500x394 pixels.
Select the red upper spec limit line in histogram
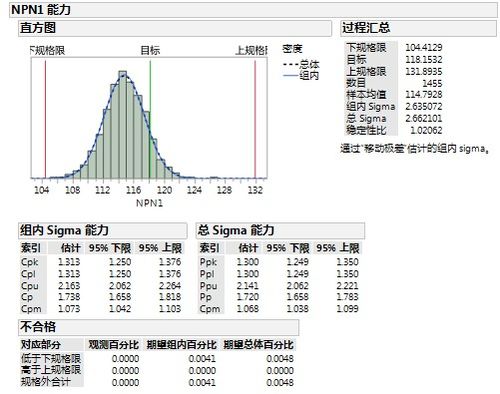255,118
